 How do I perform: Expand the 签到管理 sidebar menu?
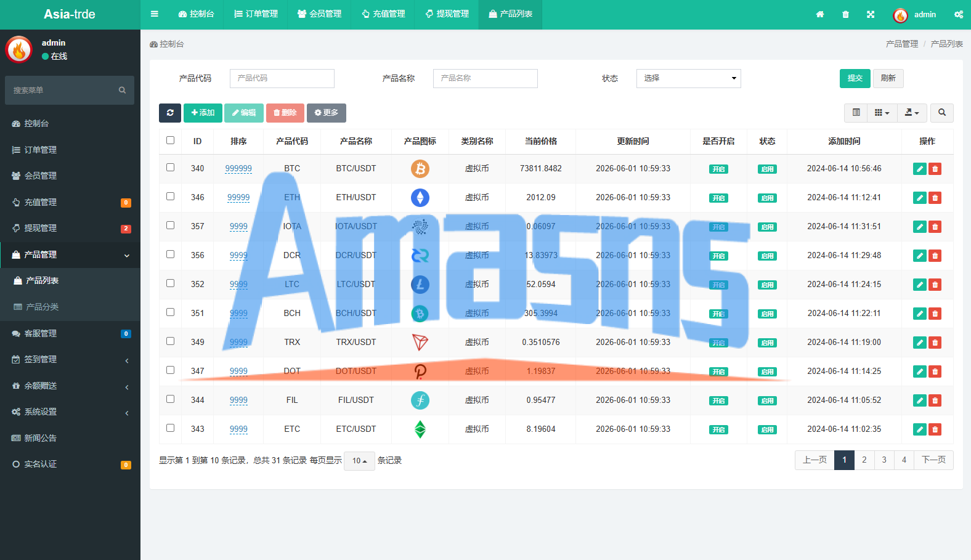click(70, 360)
